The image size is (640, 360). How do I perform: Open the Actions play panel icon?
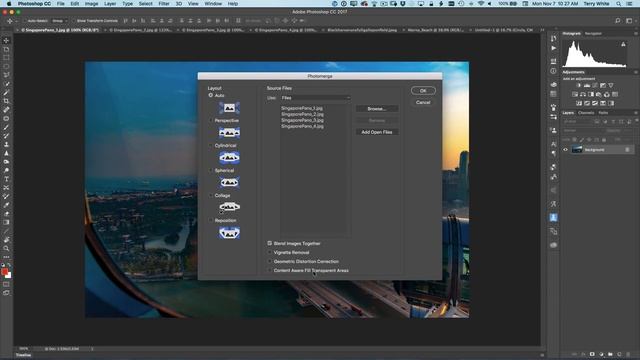coord(553,48)
